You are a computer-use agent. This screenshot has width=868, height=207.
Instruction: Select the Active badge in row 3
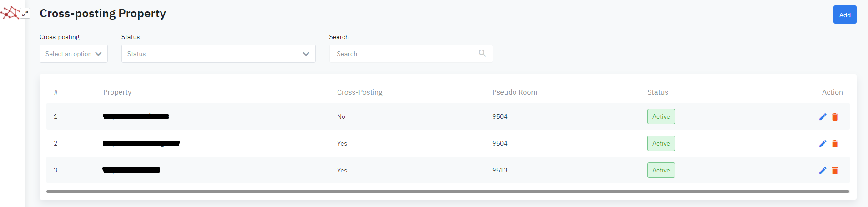click(661, 170)
